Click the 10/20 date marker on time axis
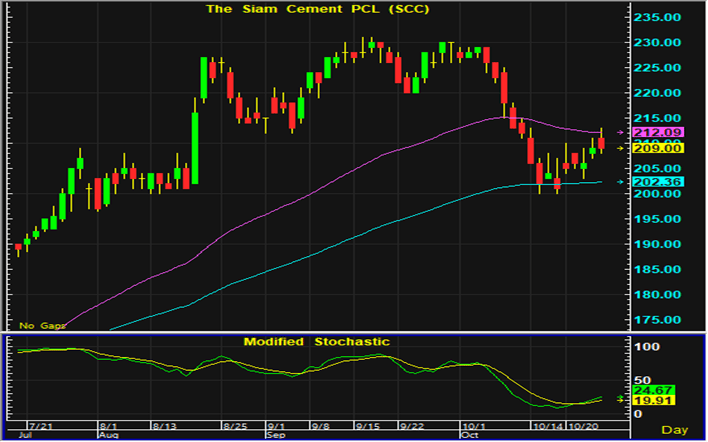The image size is (708, 442). point(582,427)
